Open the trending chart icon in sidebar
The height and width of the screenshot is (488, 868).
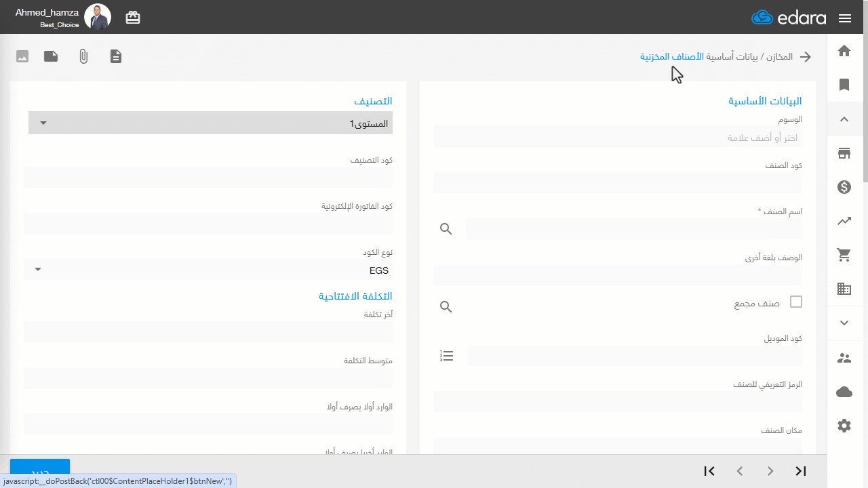pyautogui.click(x=844, y=221)
